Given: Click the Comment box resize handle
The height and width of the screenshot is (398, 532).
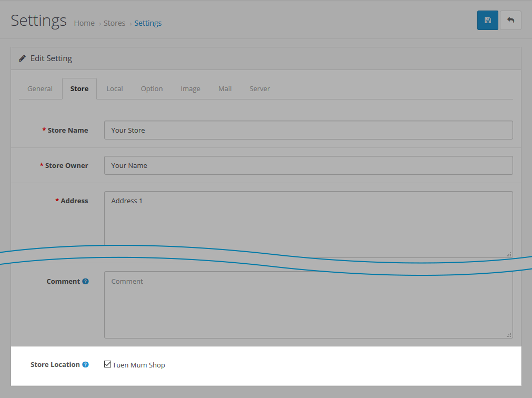Looking at the screenshot, I should coord(509,334).
